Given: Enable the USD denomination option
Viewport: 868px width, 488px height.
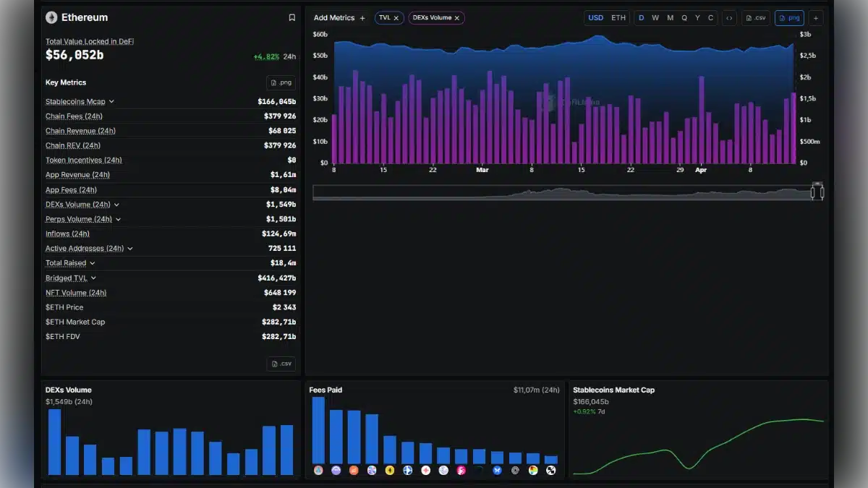Looking at the screenshot, I should [x=595, y=17].
